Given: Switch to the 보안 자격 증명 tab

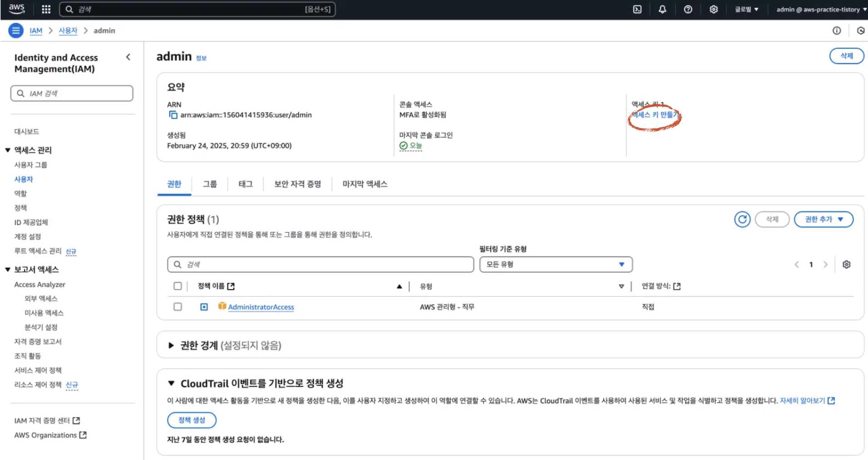Looking at the screenshot, I should tap(297, 184).
